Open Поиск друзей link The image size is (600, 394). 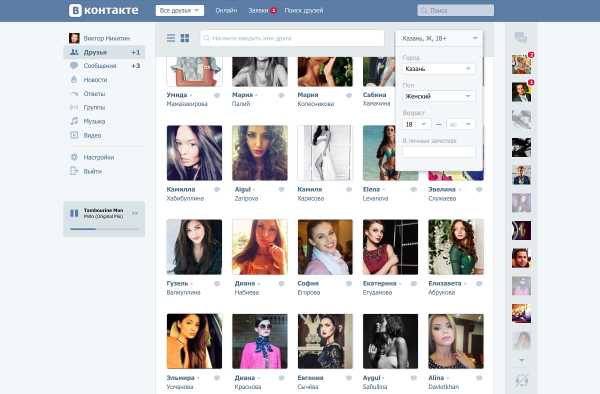304,11
